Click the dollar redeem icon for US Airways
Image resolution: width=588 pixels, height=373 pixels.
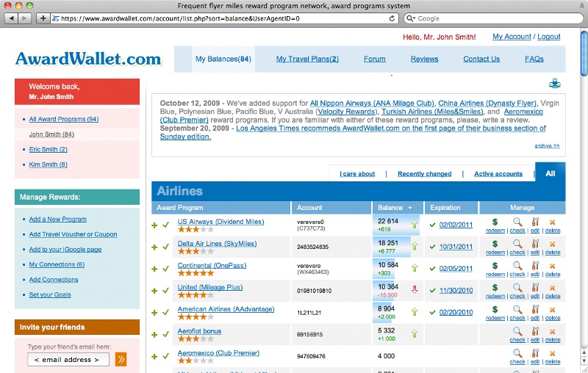495,222
